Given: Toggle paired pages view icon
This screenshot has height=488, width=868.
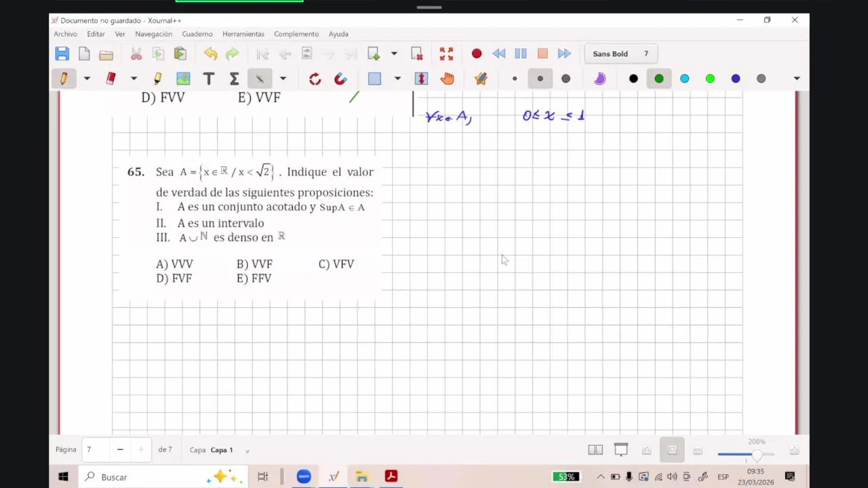Looking at the screenshot, I should 595,450.
